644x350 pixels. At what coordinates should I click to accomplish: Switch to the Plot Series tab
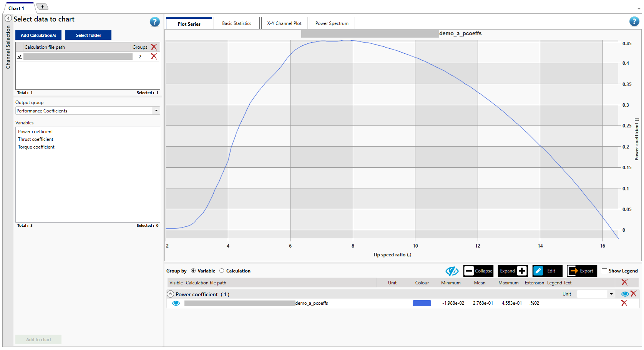[x=189, y=24]
